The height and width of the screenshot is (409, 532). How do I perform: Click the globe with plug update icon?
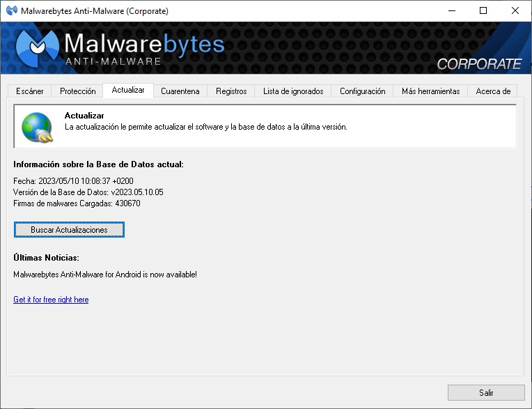click(38, 127)
